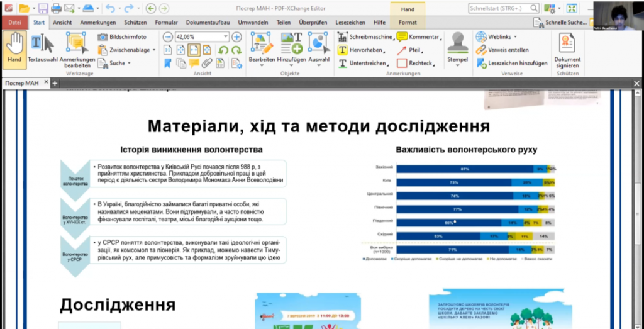This screenshot has height=329, width=644.
Task: Rotate view counterclockwise
Action: [x=223, y=50]
